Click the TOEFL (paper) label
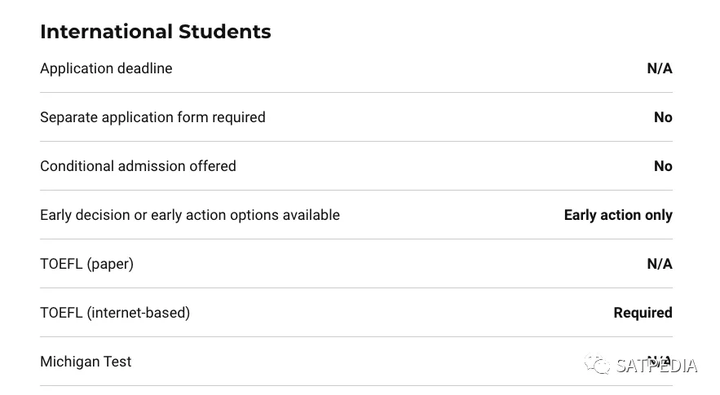The width and height of the screenshot is (720, 395). tap(87, 264)
